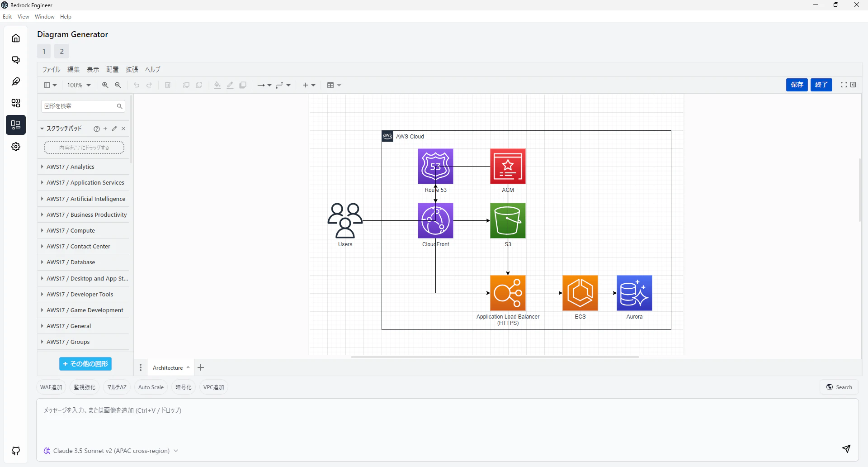Click the WAF追加 suggestion chip
The image size is (868, 467).
coord(51,387)
